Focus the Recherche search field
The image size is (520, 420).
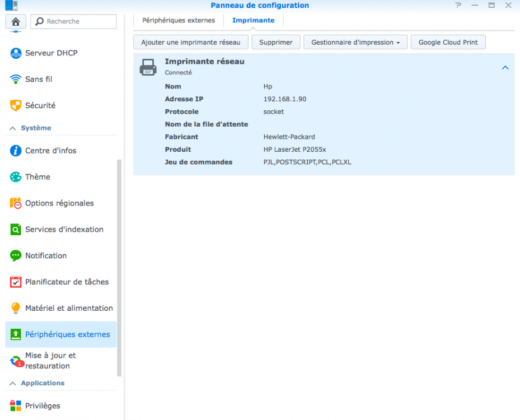(73, 21)
